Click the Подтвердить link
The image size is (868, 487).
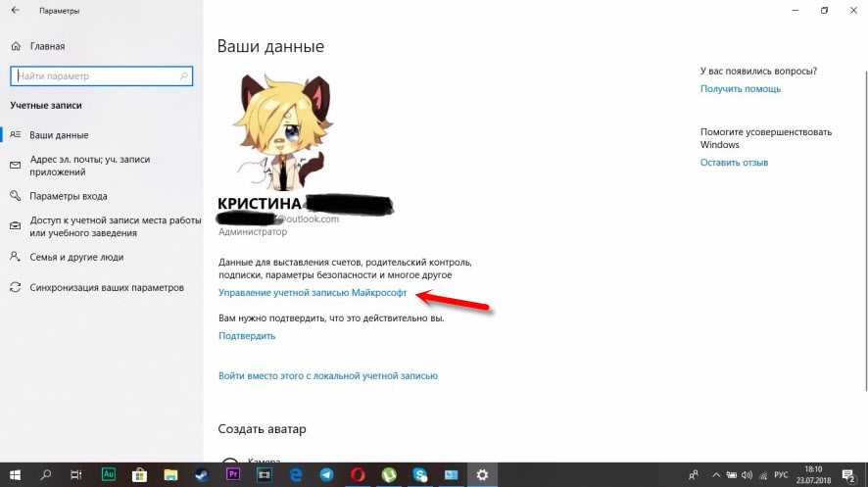[x=246, y=336]
